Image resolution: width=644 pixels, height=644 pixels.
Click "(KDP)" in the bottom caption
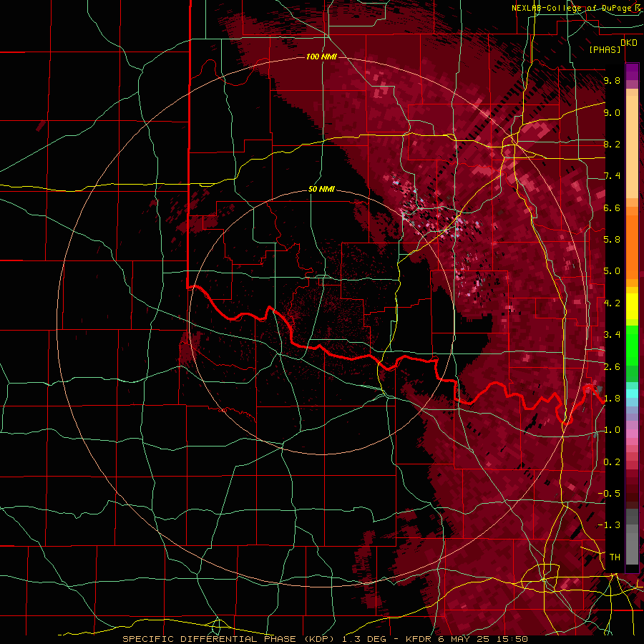[320, 639]
